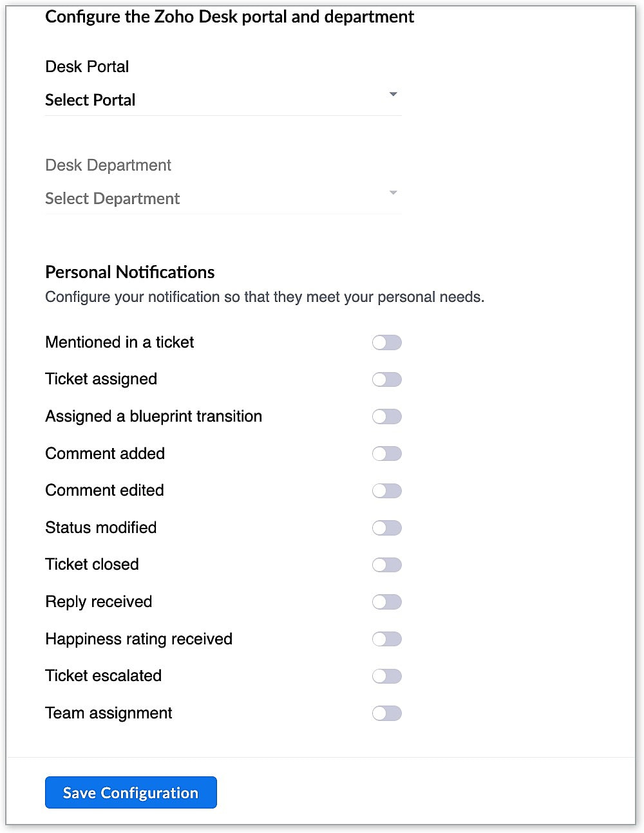Click the Mentioned in a ticket label
Viewport: 644px width, 833px height.
[120, 342]
